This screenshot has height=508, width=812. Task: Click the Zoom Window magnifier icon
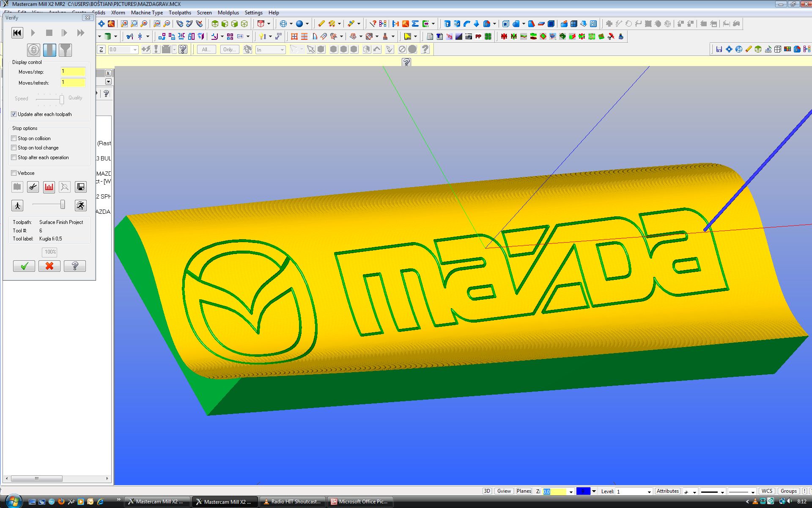tap(124, 24)
